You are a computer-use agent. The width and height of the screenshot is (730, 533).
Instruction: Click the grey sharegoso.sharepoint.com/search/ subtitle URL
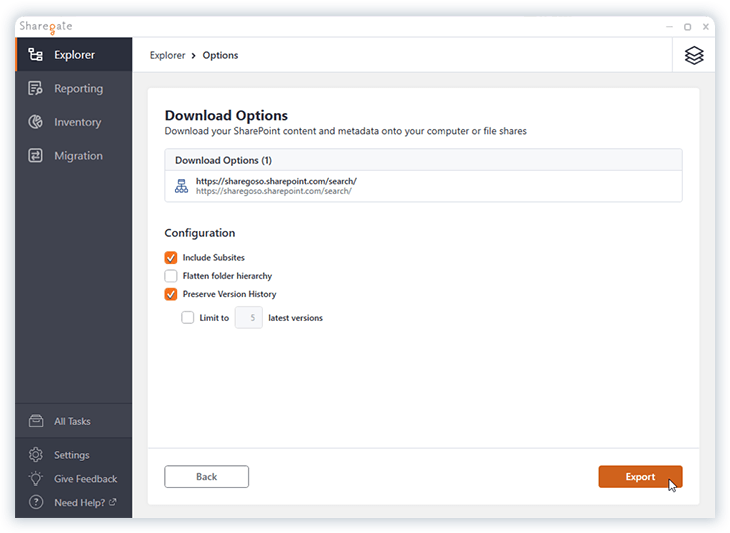[x=274, y=191]
